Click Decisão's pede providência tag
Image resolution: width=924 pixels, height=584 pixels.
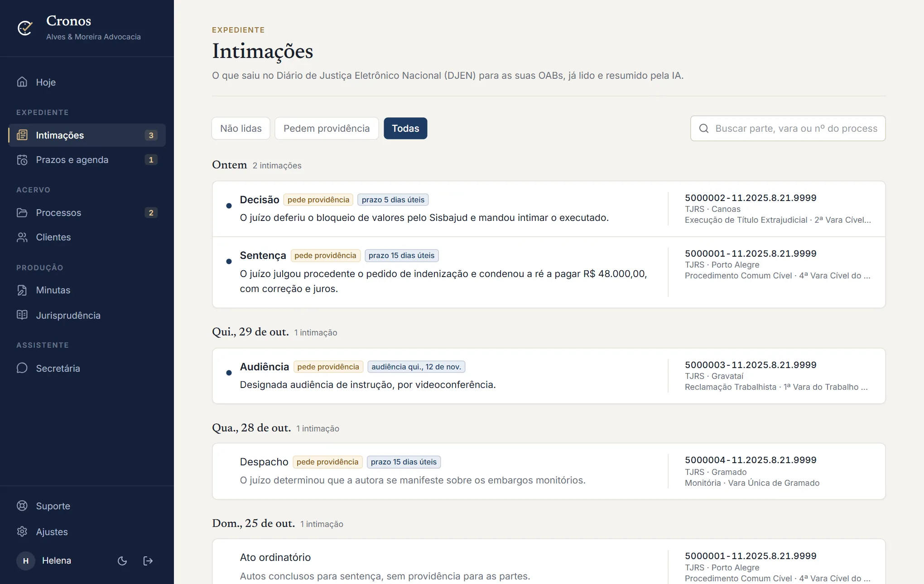coord(318,200)
